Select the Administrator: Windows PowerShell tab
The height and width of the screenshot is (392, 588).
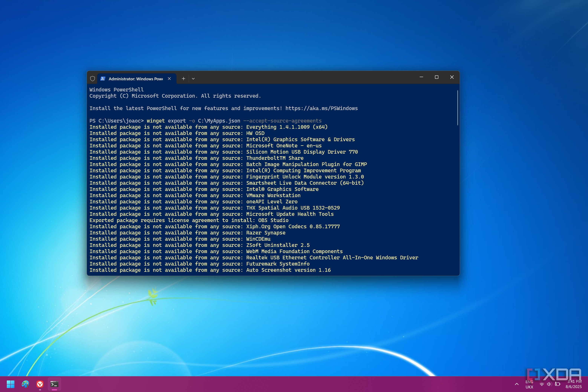(136, 79)
